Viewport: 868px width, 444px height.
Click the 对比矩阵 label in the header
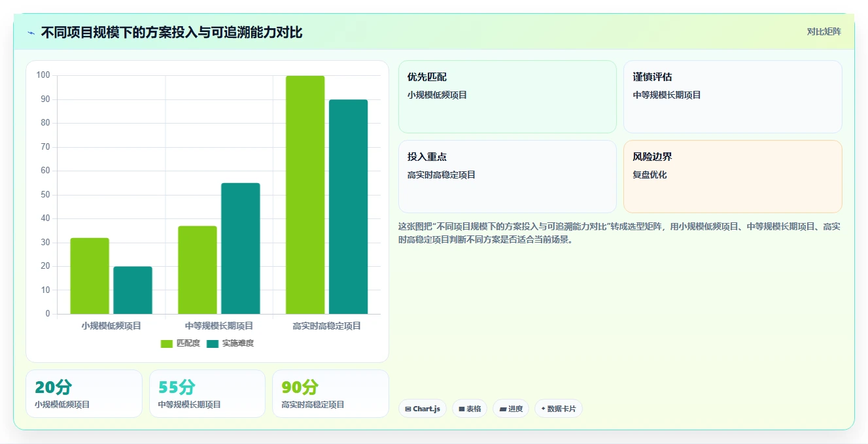[x=824, y=31]
